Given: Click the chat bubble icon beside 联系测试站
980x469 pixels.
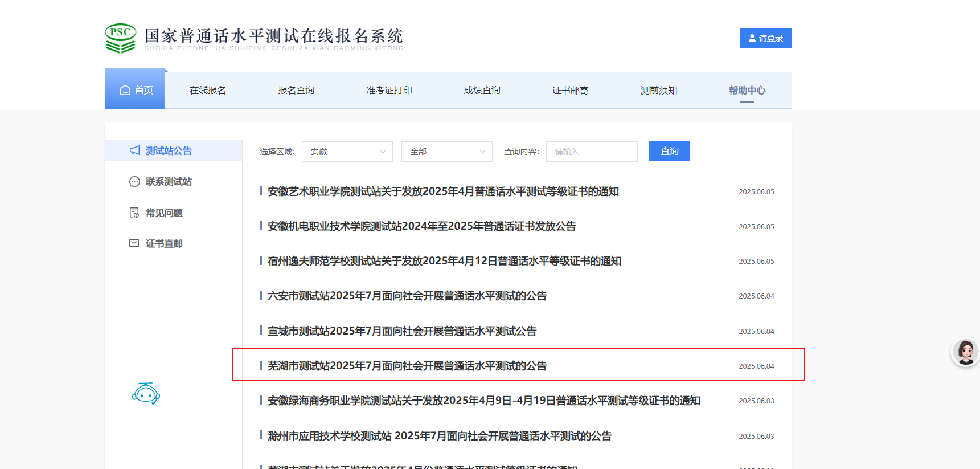Looking at the screenshot, I should (134, 182).
